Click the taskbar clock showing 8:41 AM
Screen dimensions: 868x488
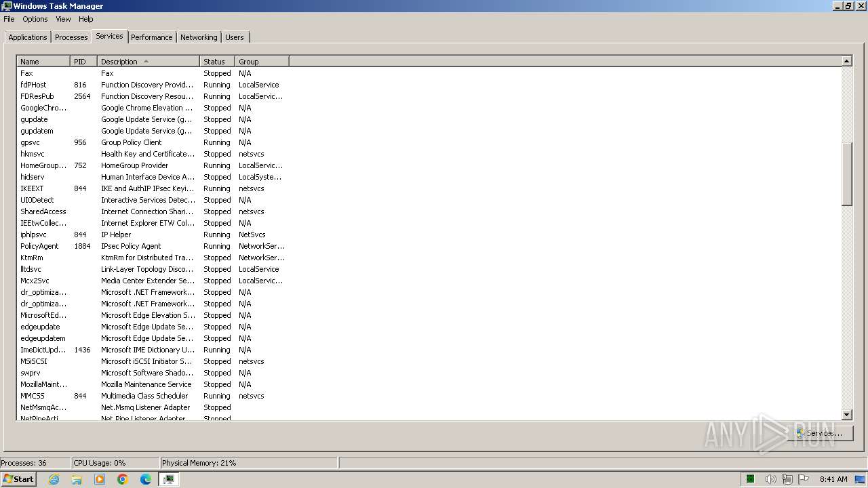point(833,479)
